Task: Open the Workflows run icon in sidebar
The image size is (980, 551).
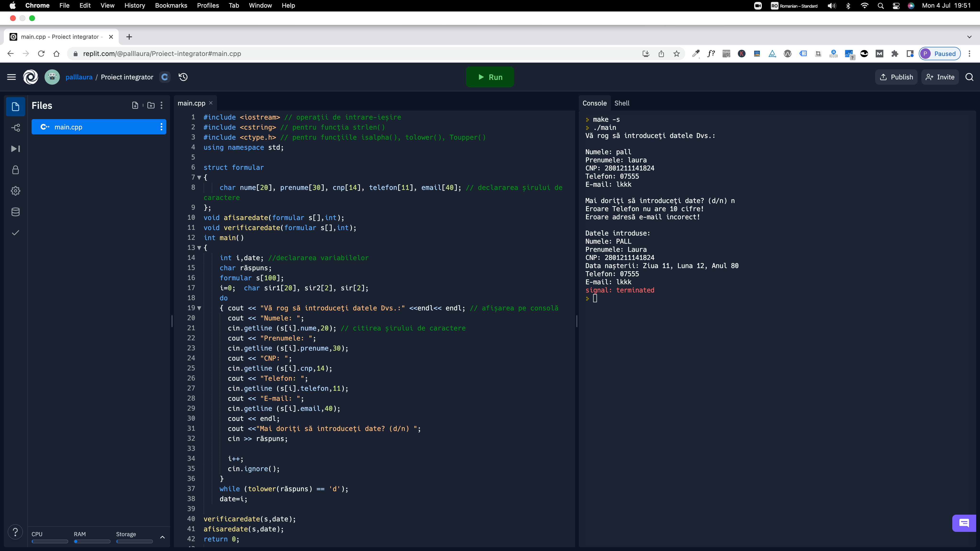Action: tap(15, 149)
